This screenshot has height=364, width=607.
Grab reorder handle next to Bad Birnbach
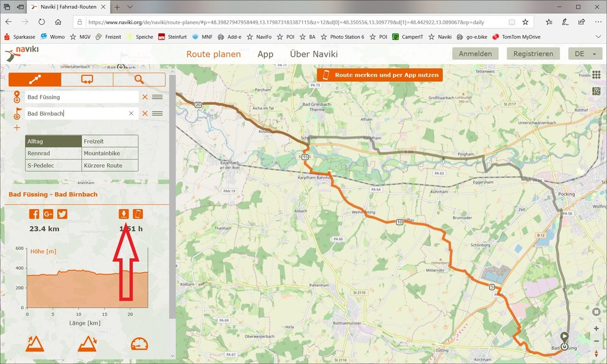pos(157,113)
